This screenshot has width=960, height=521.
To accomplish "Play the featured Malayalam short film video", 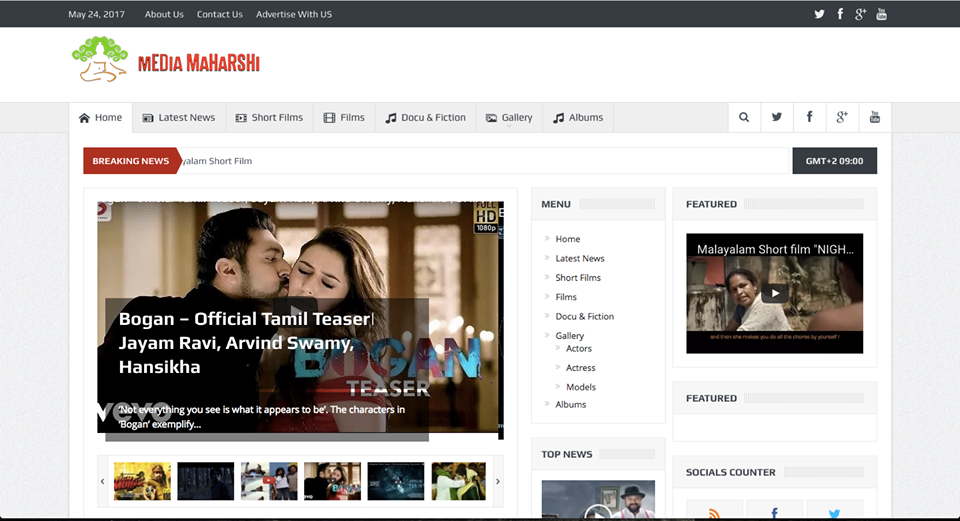I will tap(774, 293).
